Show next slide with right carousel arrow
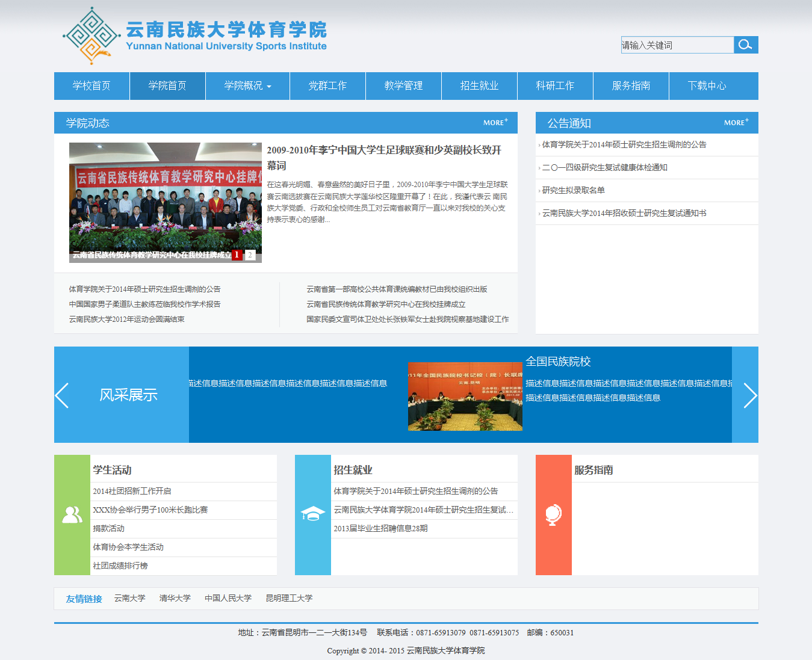Viewport: 812px width, 660px height. pyautogui.click(x=750, y=395)
